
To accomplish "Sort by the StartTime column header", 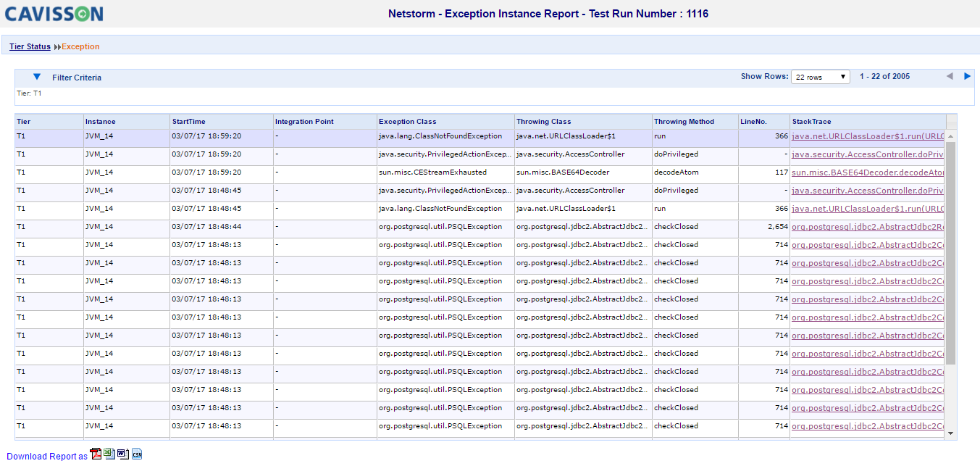I will [x=221, y=122].
